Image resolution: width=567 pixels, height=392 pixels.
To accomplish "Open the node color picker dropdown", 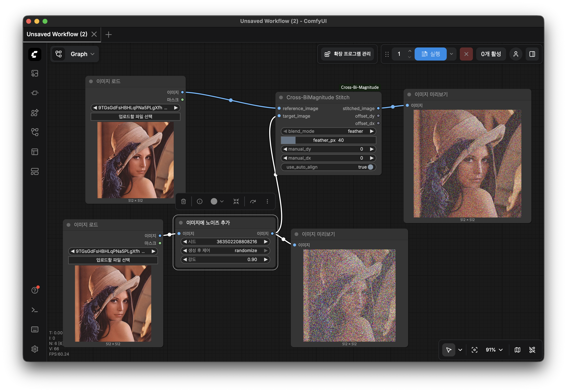I will click(217, 201).
